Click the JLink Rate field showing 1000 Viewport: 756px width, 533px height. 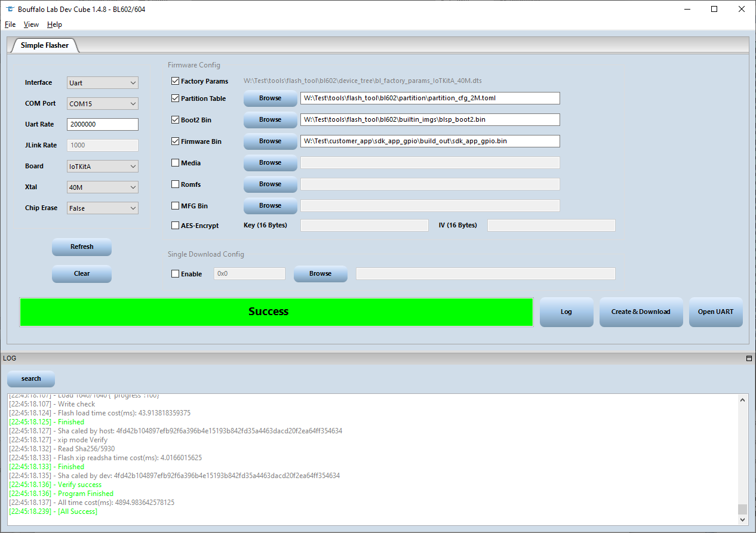pyautogui.click(x=103, y=146)
